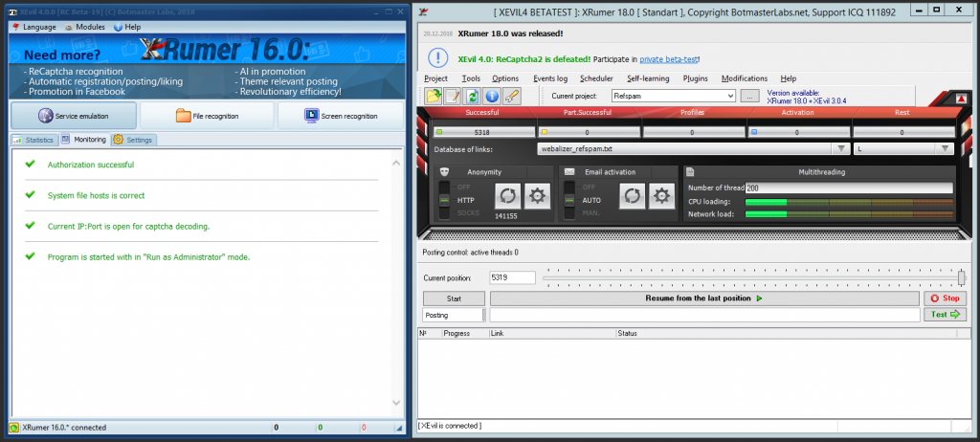Click the Number of thread input field
Screen dimensions: 980x442
[850, 188]
